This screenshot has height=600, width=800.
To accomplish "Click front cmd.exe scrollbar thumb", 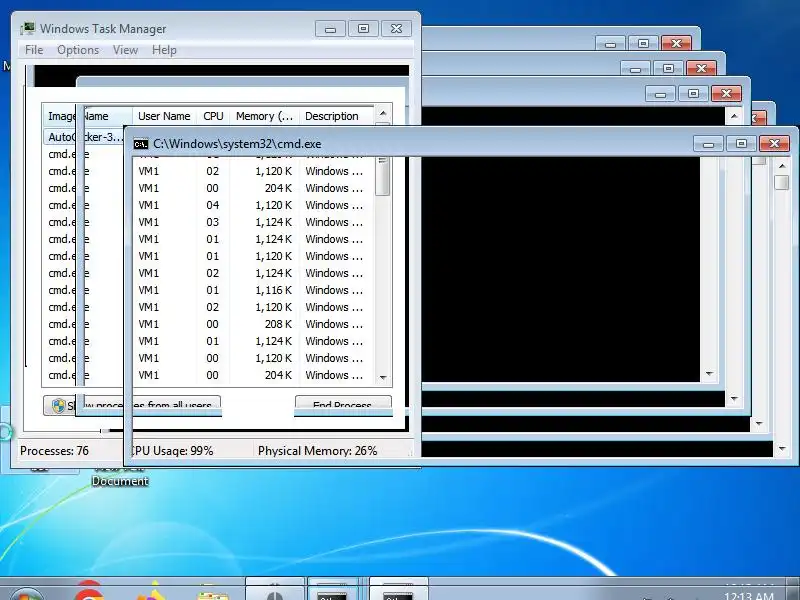I will click(782, 182).
